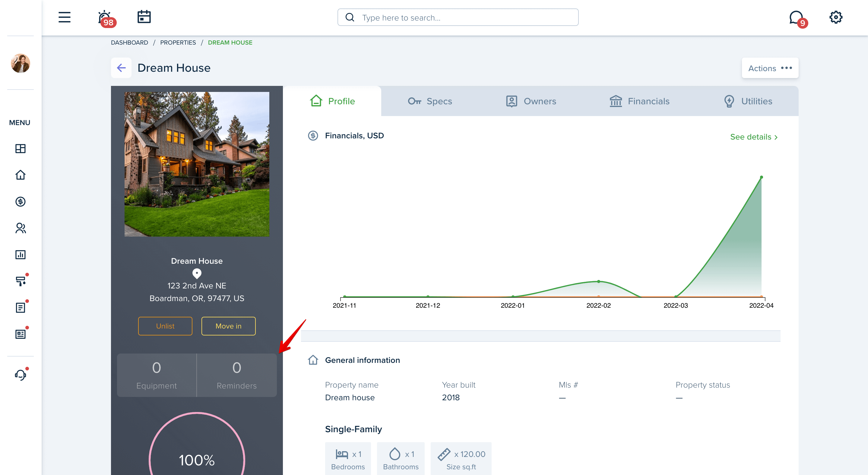This screenshot has height=475, width=868.
Task: Click the Dream House property photo
Action: (197, 164)
